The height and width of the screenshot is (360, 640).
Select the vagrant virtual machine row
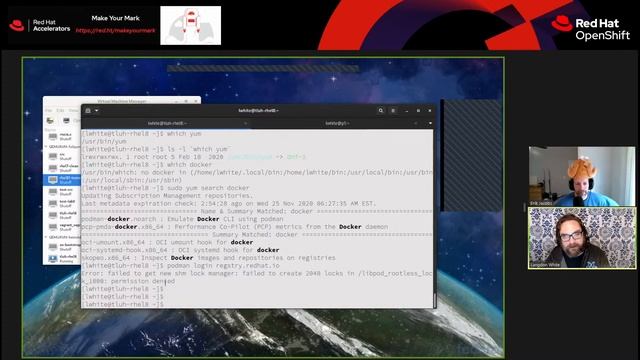pyautogui.click(x=62, y=227)
